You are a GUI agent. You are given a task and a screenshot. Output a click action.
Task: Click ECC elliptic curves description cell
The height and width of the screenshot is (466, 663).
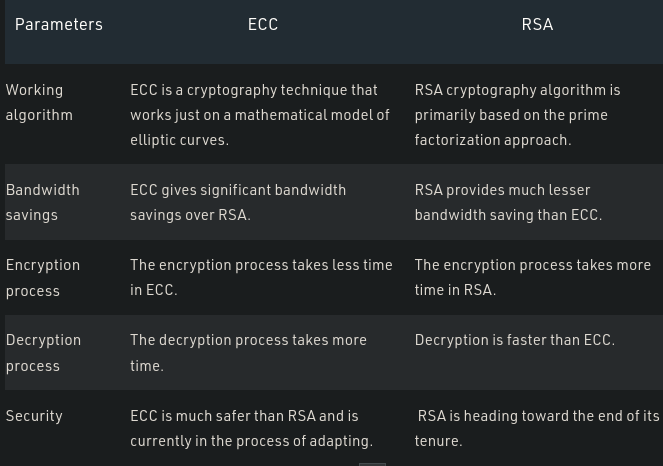click(x=260, y=115)
